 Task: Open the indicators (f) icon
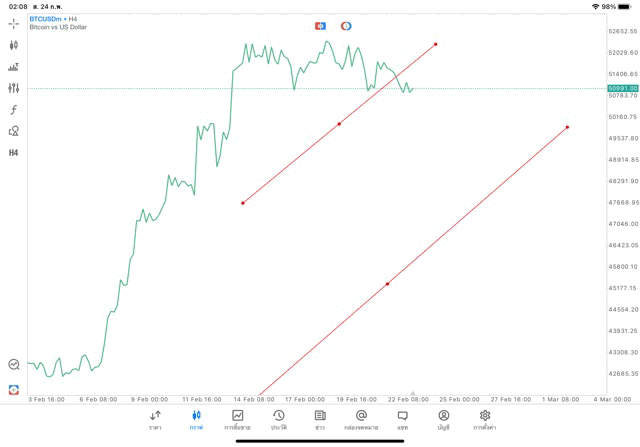pos(14,110)
